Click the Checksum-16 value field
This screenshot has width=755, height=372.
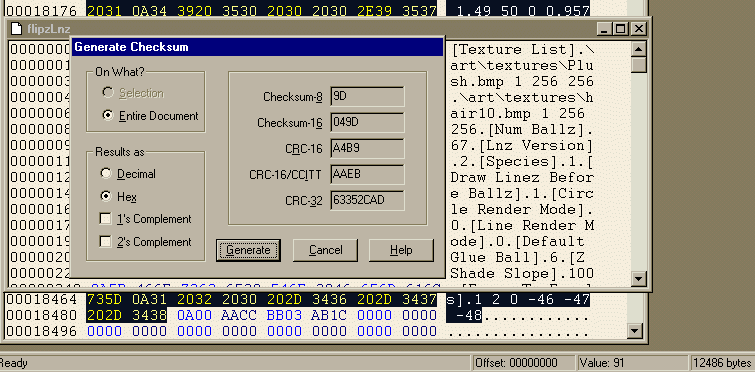point(367,123)
